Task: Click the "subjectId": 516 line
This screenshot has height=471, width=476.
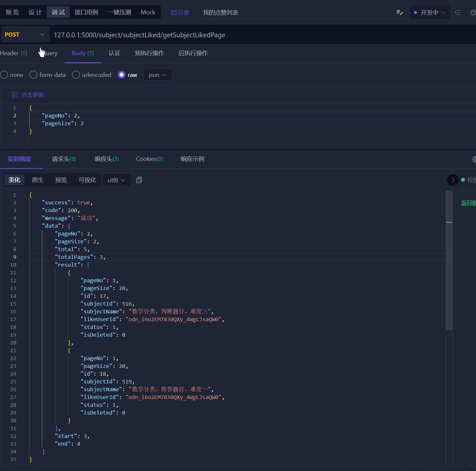Action: [108, 304]
